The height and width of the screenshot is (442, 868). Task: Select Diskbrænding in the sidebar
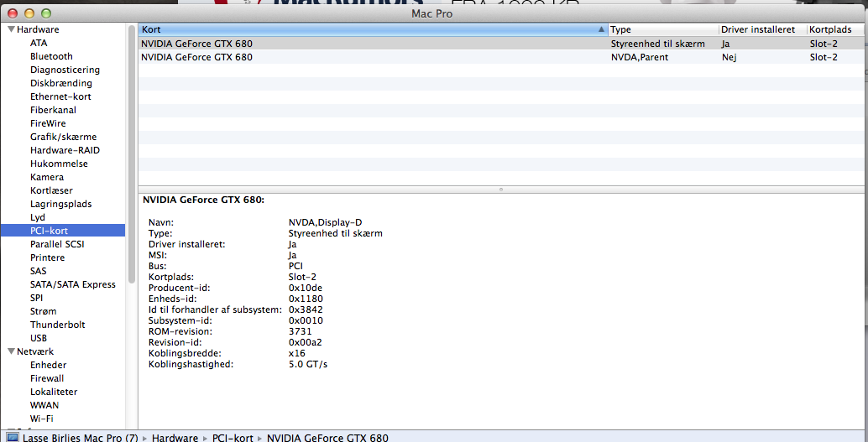click(x=61, y=83)
